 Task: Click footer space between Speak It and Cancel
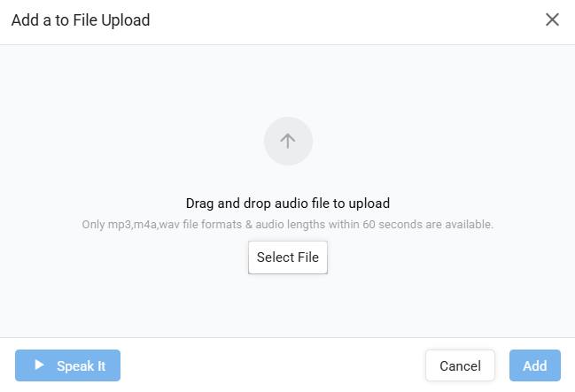click(x=266, y=365)
